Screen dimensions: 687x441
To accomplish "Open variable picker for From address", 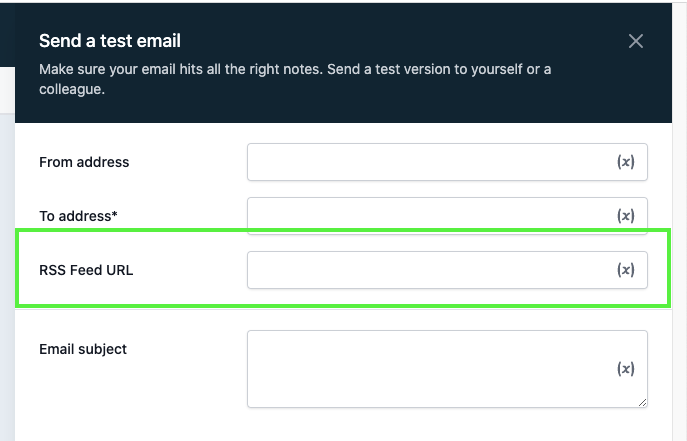I will pos(625,162).
